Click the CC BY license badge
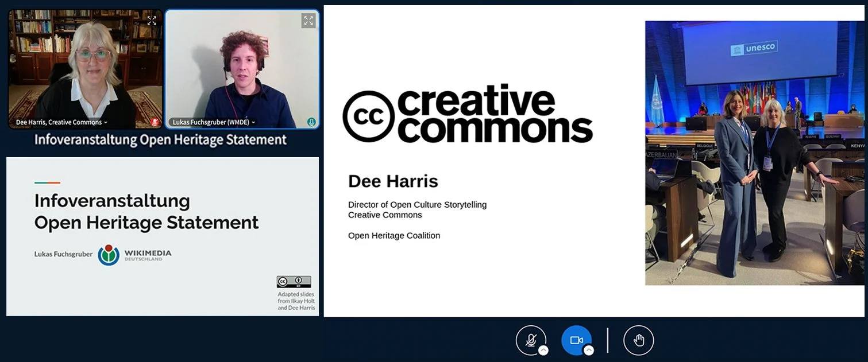868x362 pixels. click(294, 282)
